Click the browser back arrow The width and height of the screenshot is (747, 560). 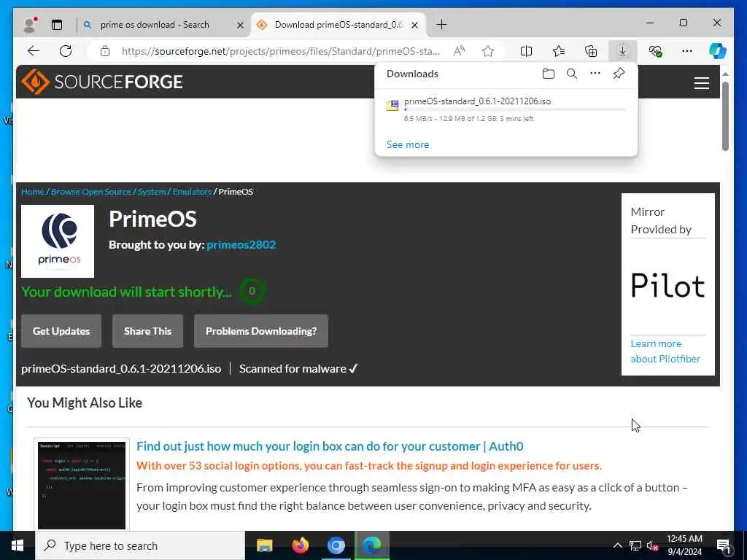coord(34,51)
